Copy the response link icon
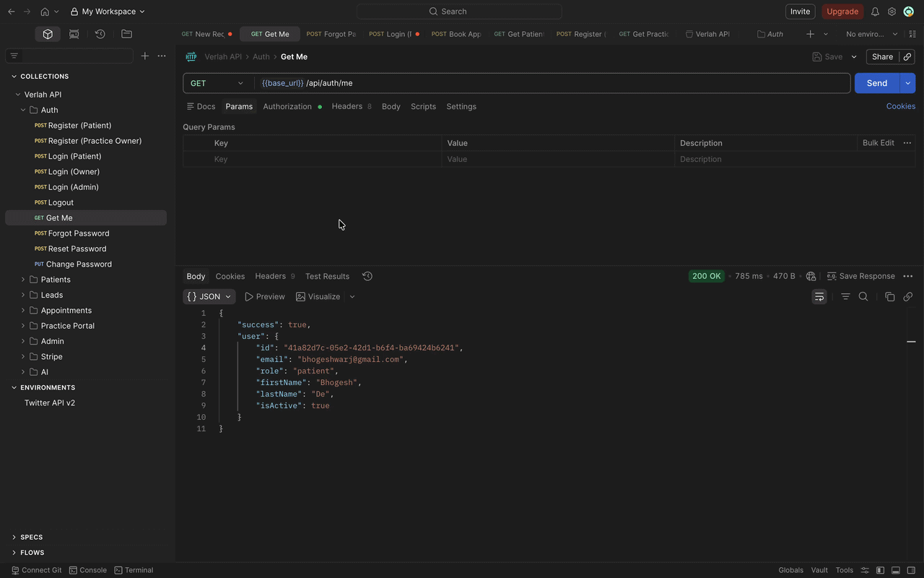 (x=907, y=297)
